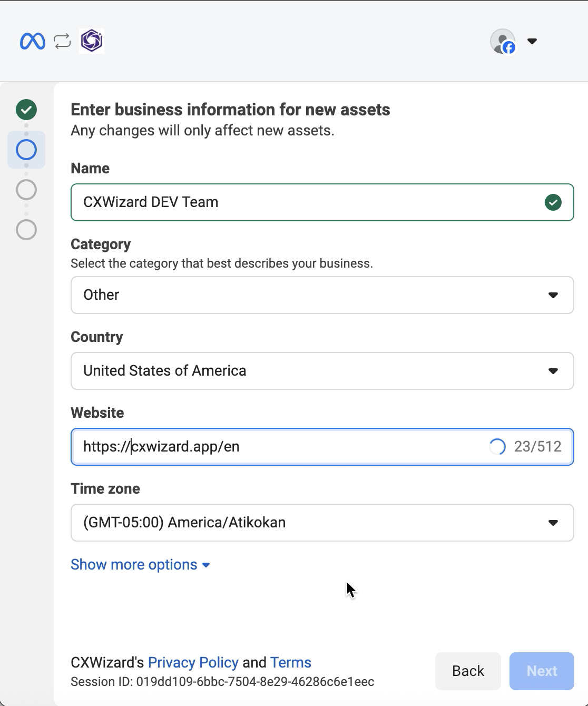Open the Country dropdown

coord(322,371)
